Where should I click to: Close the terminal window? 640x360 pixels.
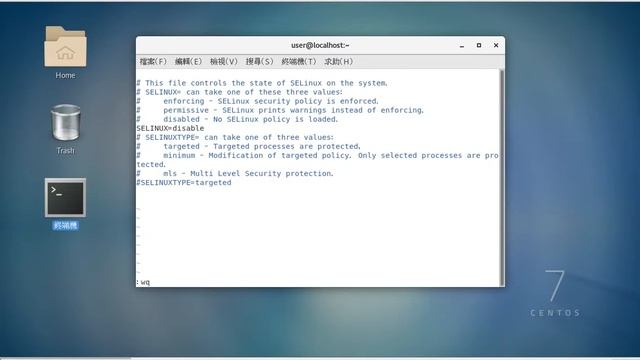[496, 45]
